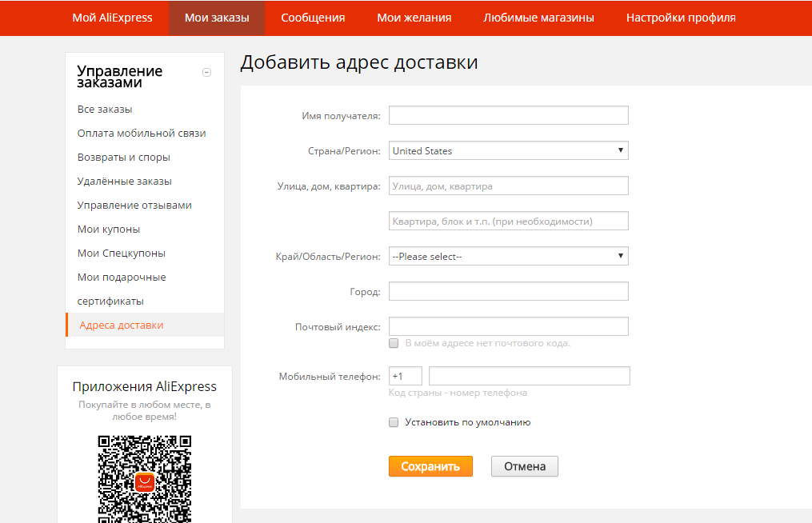Show Мои купоны
The height and width of the screenshot is (523, 812).
[109, 230]
